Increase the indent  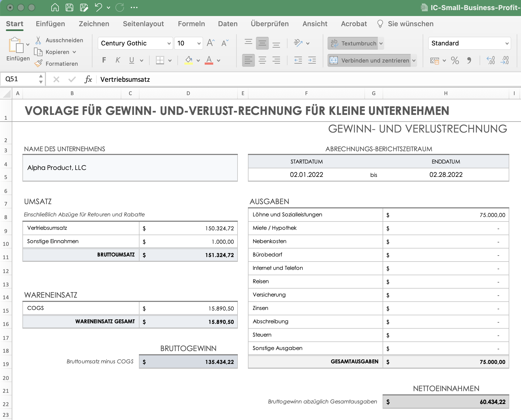(312, 60)
